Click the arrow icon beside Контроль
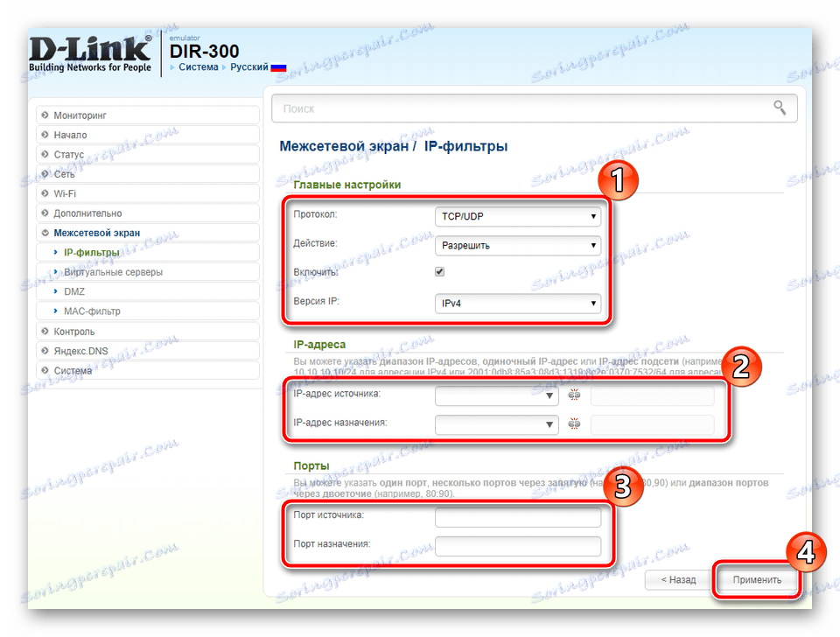Screen dimensions: 840x637 (x=45, y=332)
